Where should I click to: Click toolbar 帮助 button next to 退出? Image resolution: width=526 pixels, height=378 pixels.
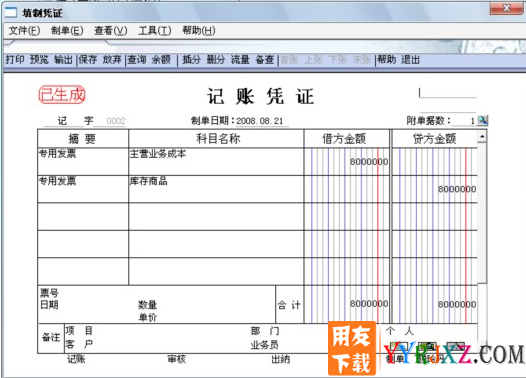pos(386,60)
